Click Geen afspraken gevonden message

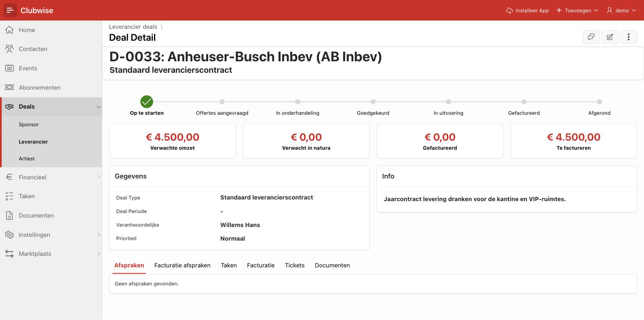tap(147, 284)
